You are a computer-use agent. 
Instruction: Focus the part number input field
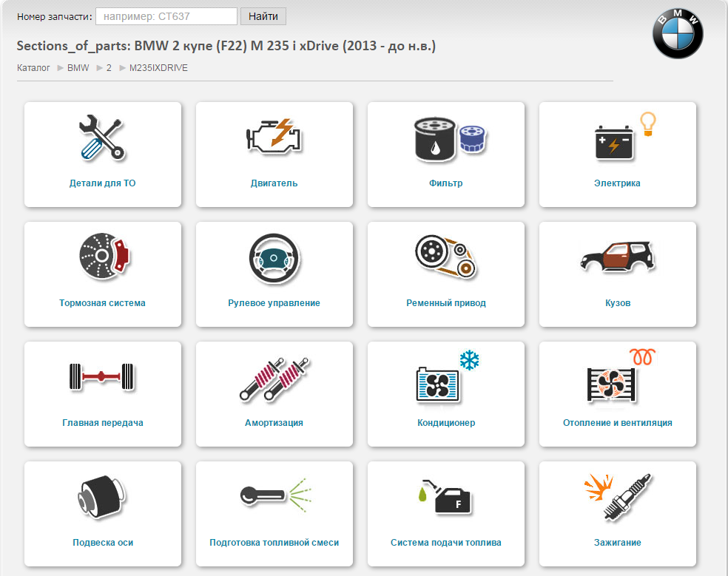click(166, 16)
